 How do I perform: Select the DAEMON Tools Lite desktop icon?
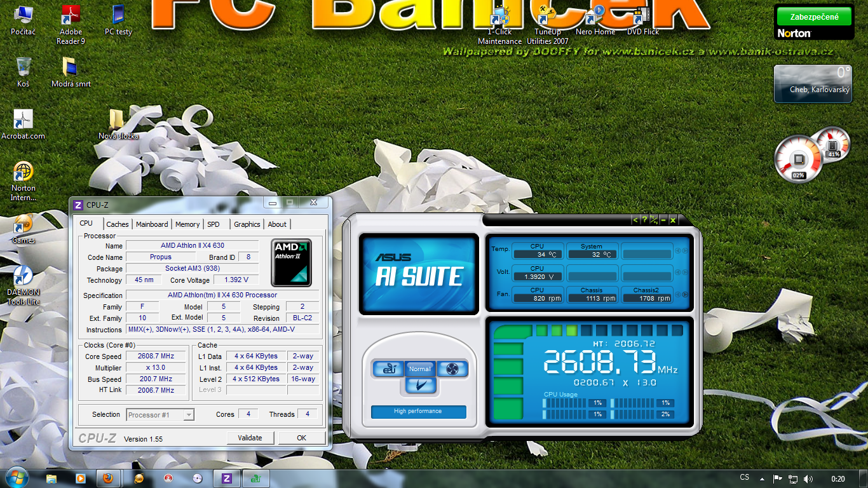coord(24,285)
